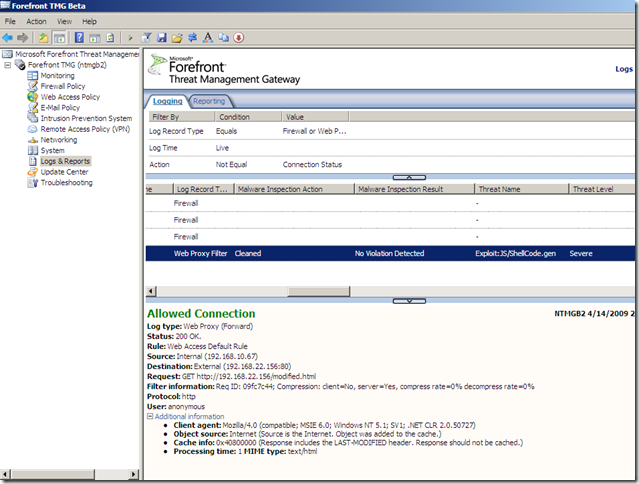Open Firewall Policy node

pos(63,86)
